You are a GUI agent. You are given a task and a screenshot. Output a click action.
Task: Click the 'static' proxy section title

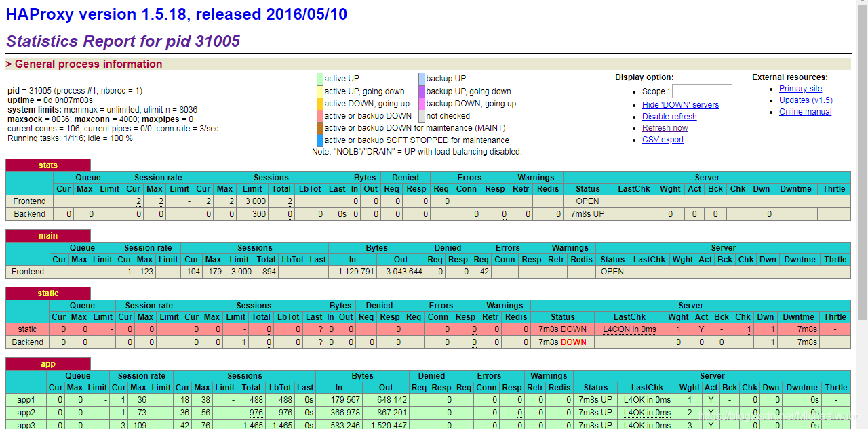point(48,293)
